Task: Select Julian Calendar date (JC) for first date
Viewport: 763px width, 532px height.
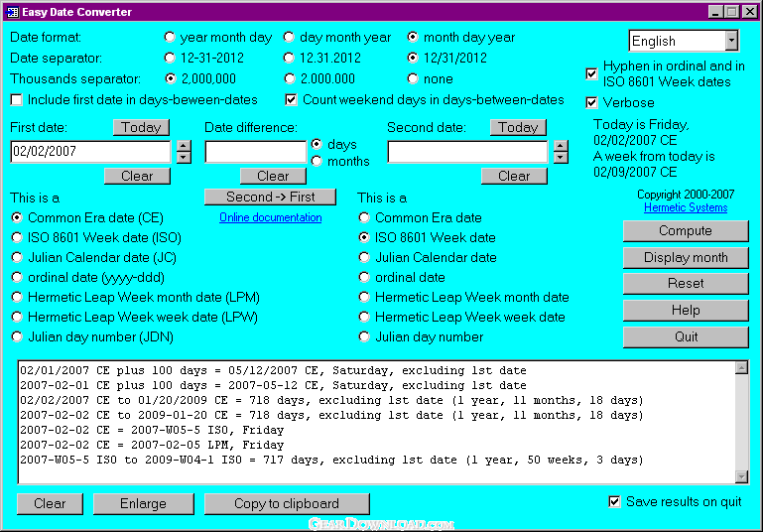Action: [x=17, y=257]
